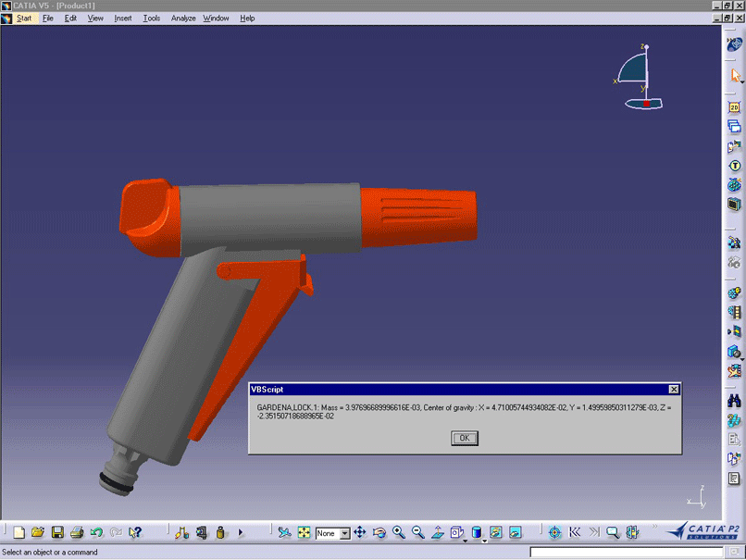
Task: Click the Undo arrow icon
Action: (x=96, y=532)
